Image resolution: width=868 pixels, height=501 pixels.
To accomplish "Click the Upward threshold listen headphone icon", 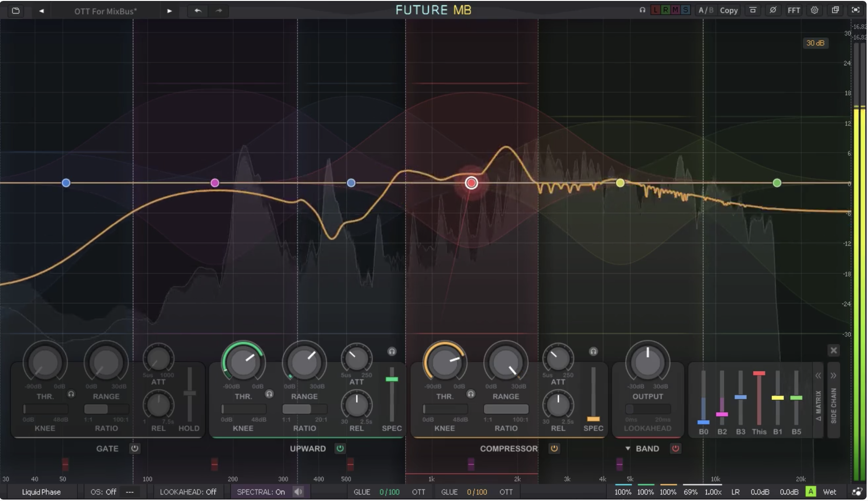I will 269,394.
